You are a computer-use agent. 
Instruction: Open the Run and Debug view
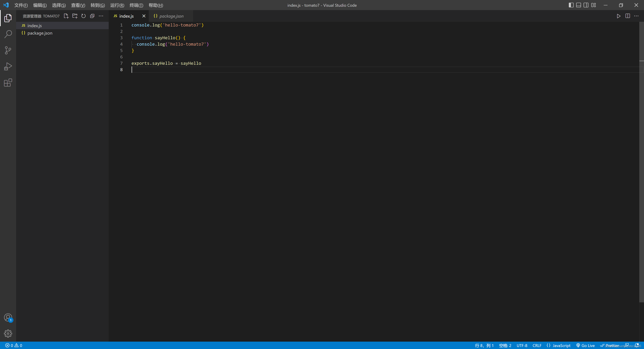[8, 67]
